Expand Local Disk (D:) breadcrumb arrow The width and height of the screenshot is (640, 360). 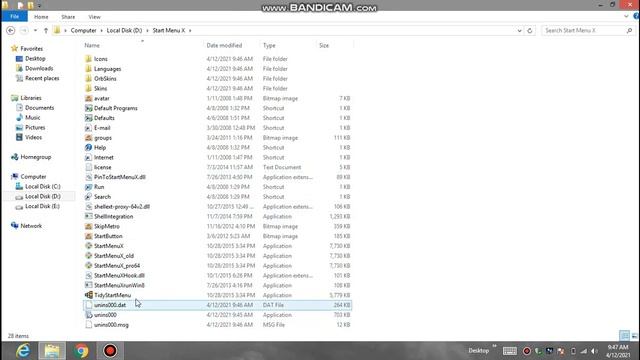(147, 31)
